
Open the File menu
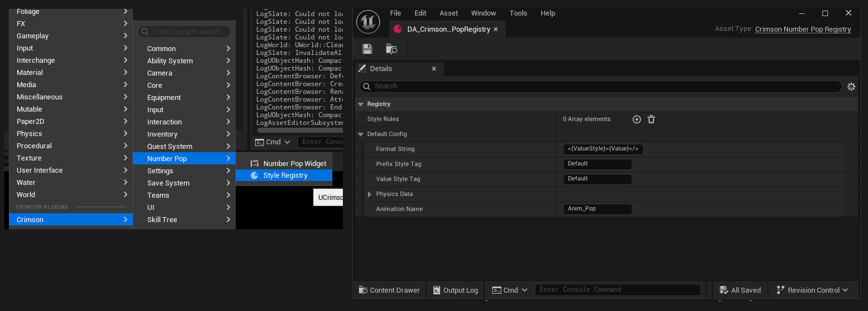396,13
